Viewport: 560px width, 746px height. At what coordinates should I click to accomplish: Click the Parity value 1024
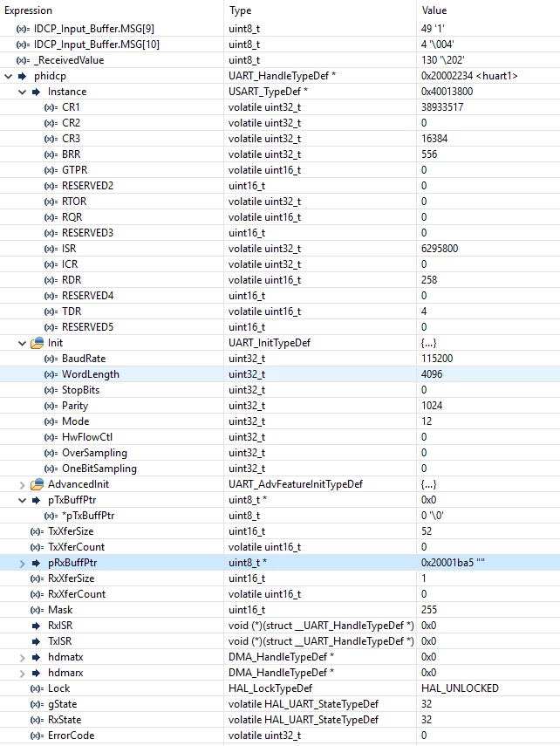pos(432,406)
